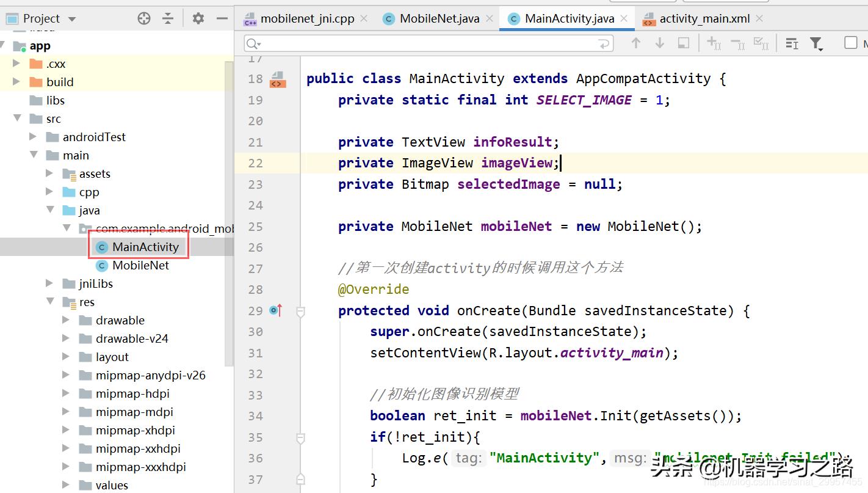The width and height of the screenshot is (868, 493).
Task: Select drawable-v24 folder
Action: [x=132, y=338]
